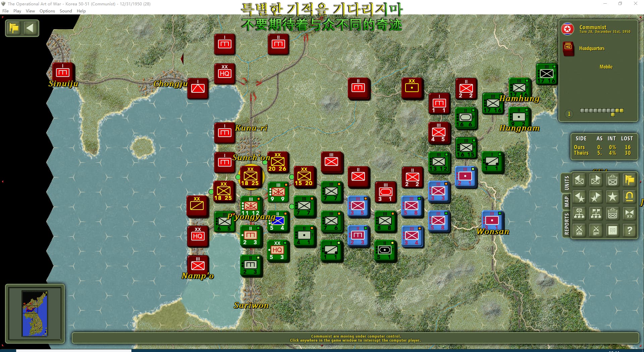This screenshot has height=352, width=644.
Task: Click the HQ unit icon in info panel
Action: click(x=568, y=48)
